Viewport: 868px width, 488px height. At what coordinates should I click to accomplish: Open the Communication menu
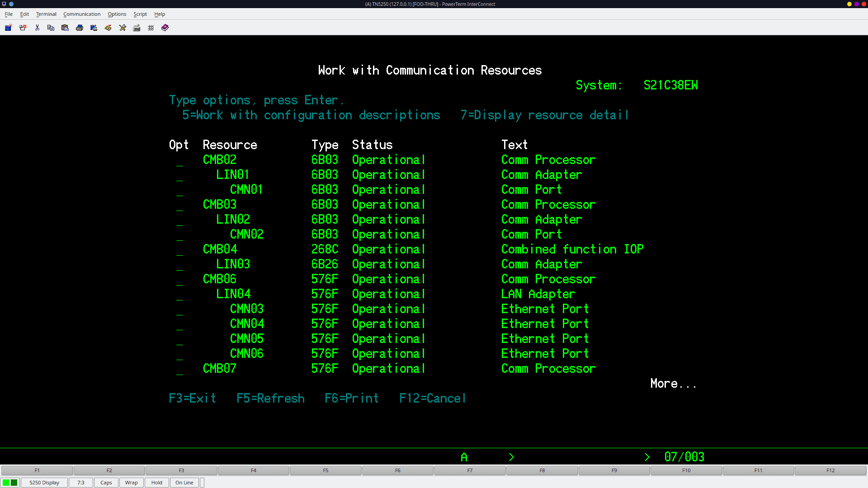tap(82, 14)
